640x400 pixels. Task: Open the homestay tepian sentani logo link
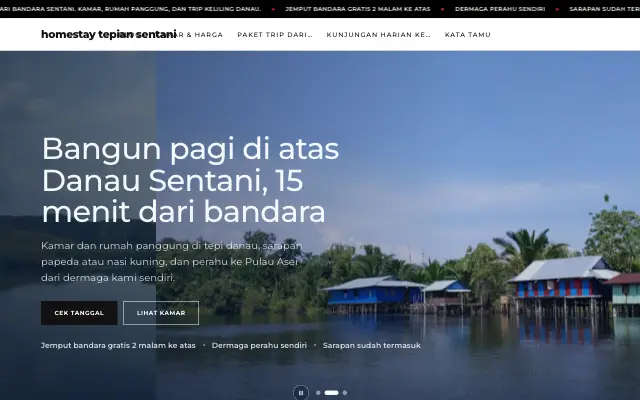[109, 34]
